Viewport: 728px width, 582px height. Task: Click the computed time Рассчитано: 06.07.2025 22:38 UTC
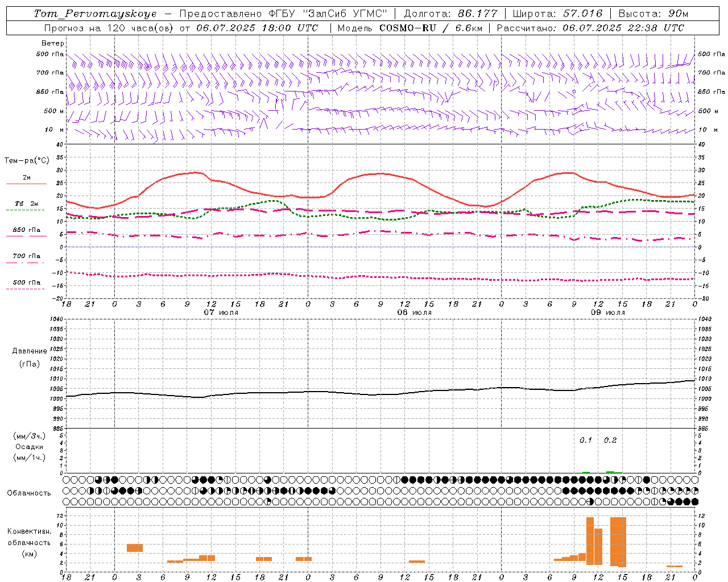(590, 28)
